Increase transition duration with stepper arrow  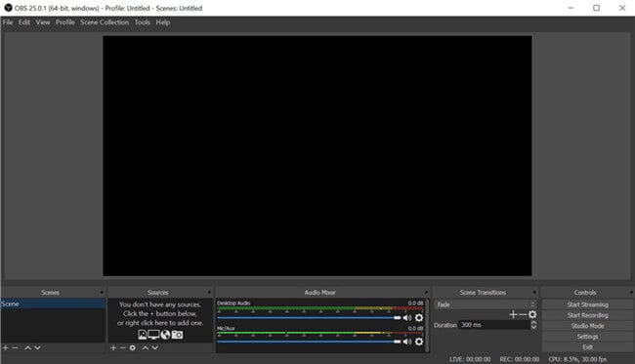pyautogui.click(x=533, y=323)
